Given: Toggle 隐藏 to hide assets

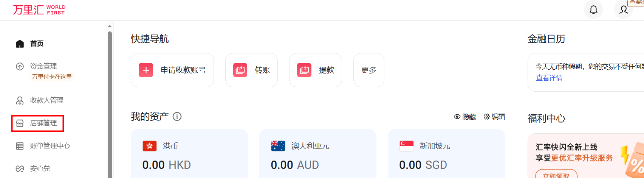Looking at the screenshot, I should click(x=465, y=117).
